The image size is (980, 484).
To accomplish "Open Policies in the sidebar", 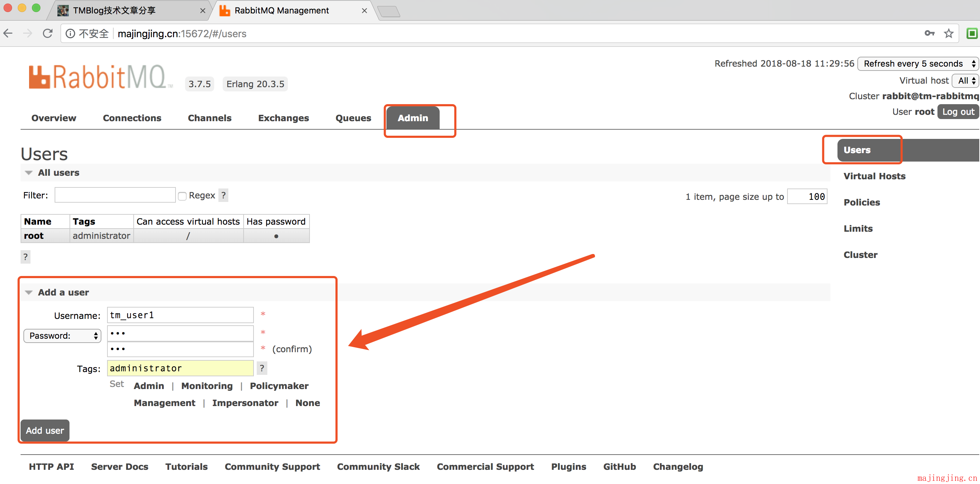I will click(x=862, y=202).
